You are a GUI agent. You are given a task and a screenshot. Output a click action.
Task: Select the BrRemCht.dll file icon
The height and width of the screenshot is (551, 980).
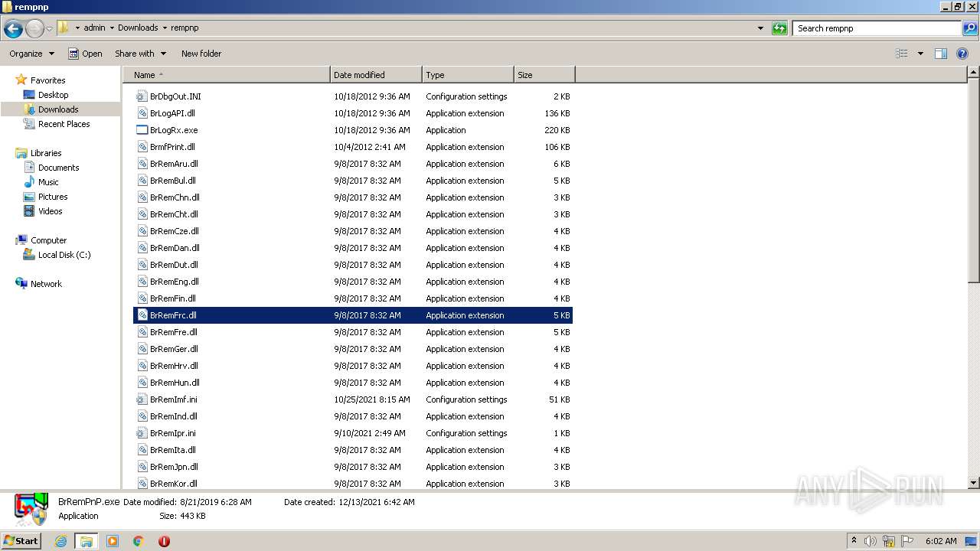(x=142, y=214)
